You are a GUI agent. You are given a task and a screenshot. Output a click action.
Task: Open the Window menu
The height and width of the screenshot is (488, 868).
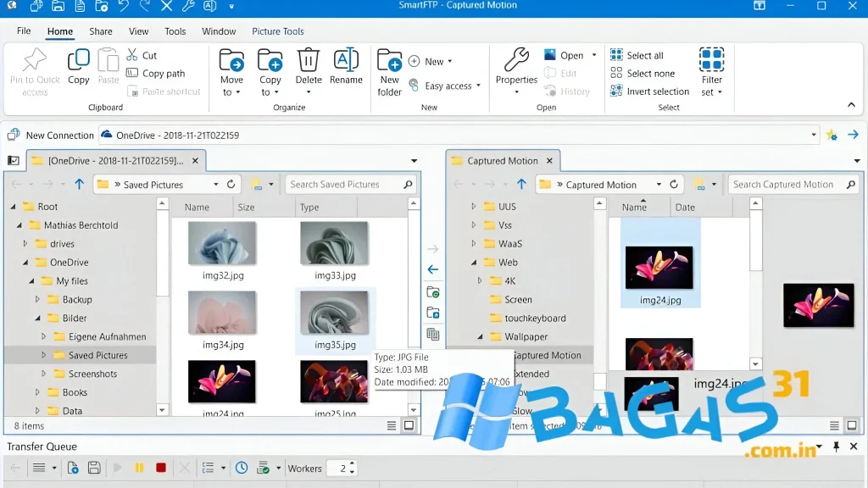pos(219,31)
